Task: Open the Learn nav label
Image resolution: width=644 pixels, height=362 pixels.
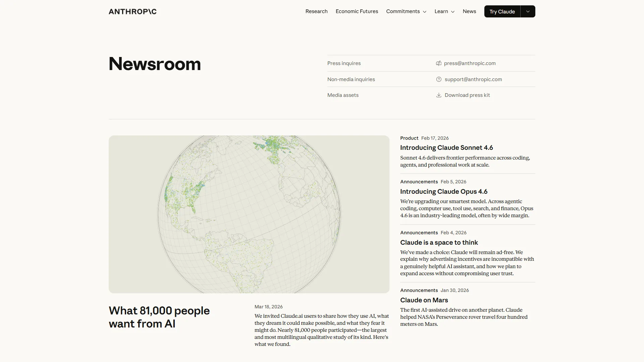Action: 441,11
